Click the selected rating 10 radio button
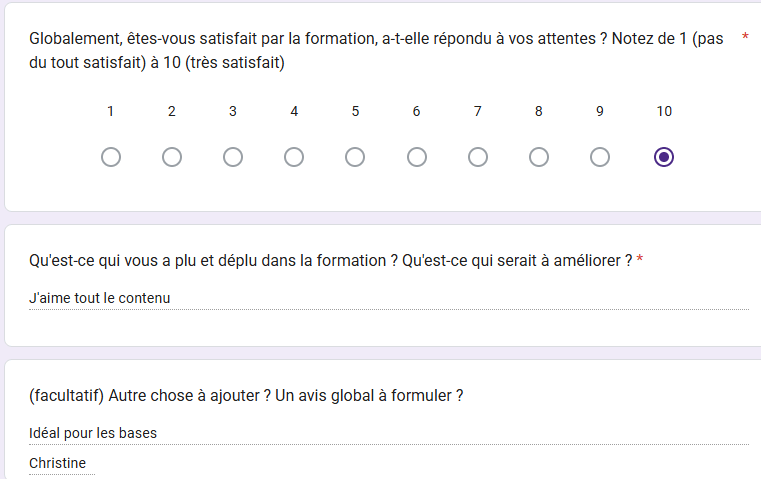Image resolution: width=761 pixels, height=479 pixels. tap(664, 157)
